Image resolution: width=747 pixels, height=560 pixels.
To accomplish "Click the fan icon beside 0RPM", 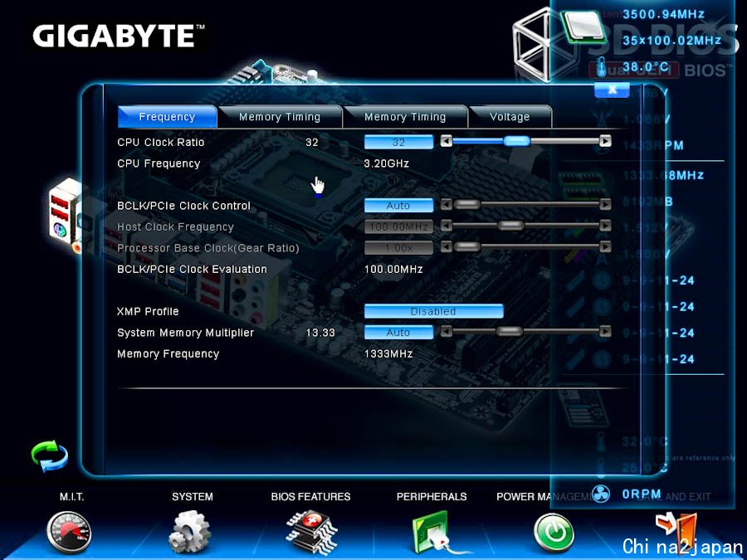I will (x=601, y=494).
